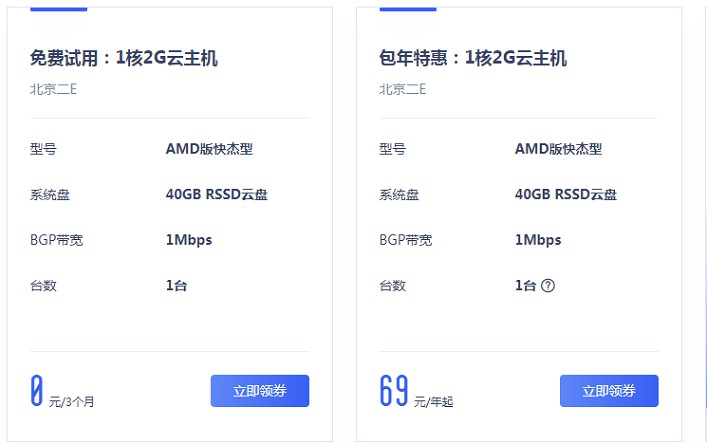Click the BGP带宽 label in the free trial card
Image resolution: width=707 pixels, height=444 pixels.
[x=56, y=240]
